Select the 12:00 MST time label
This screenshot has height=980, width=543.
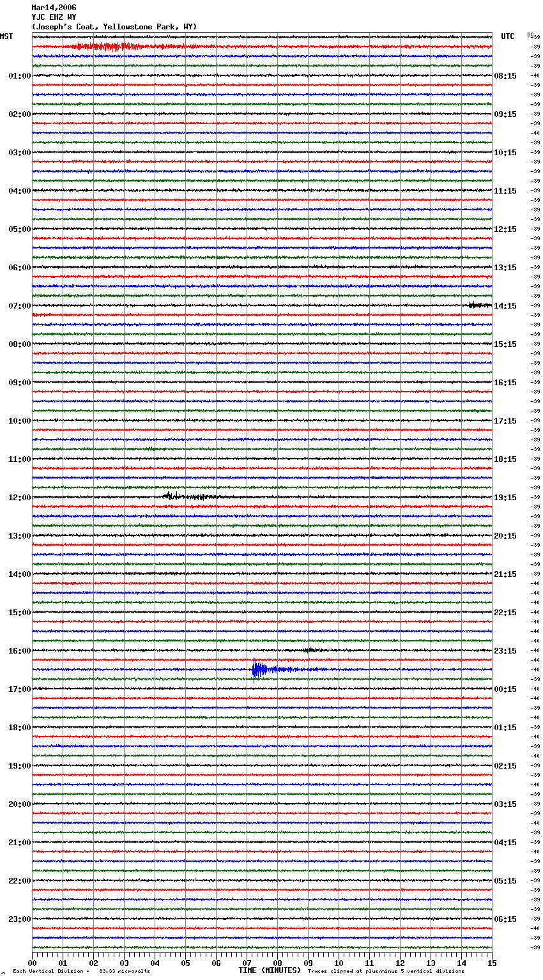tap(20, 498)
